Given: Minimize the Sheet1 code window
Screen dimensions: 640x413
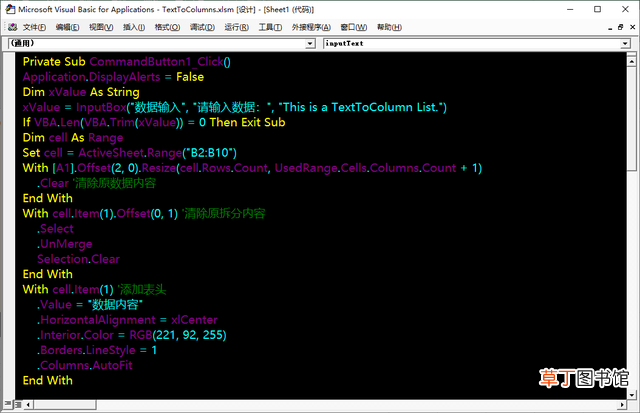Looking at the screenshot, I should tap(610, 28).
